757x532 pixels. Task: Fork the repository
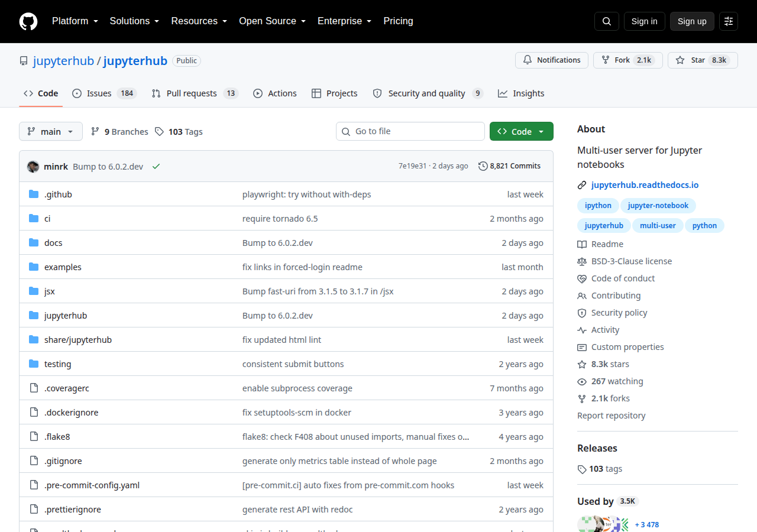[x=628, y=60]
